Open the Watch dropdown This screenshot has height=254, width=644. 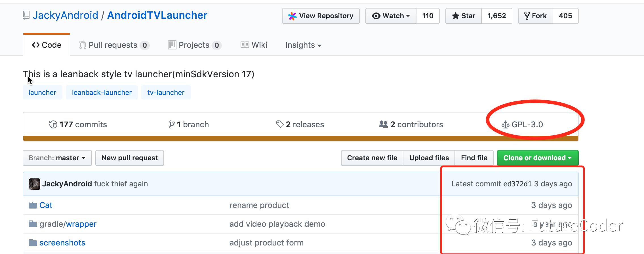pos(391,16)
